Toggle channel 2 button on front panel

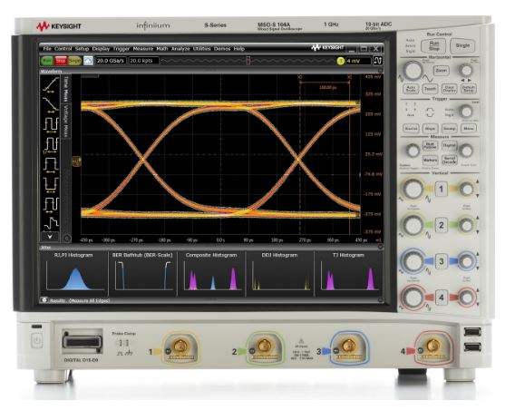click(441, 225)
